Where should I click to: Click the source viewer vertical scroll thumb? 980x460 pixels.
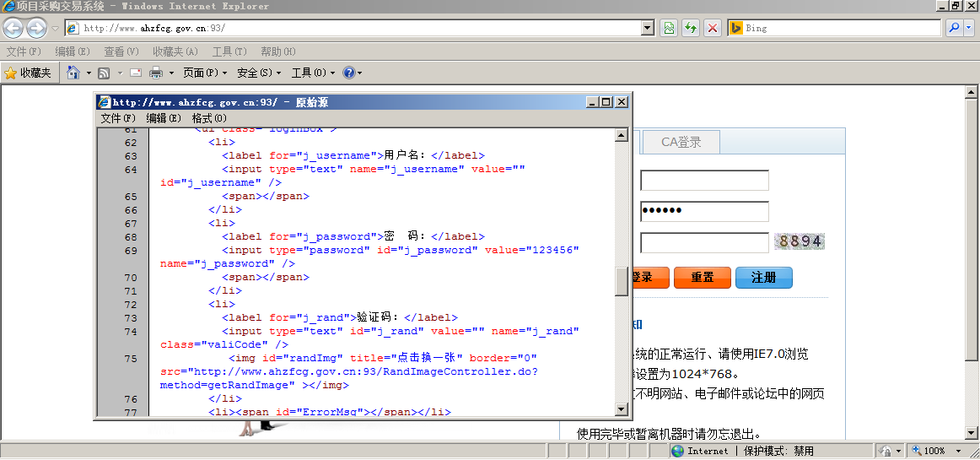tap(622, 281)
